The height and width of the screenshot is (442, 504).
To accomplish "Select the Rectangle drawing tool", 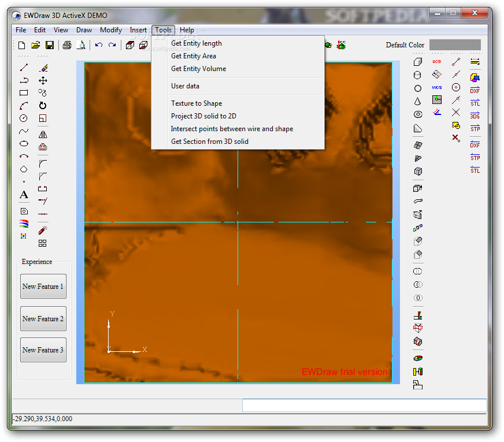I will coord(24,93).
